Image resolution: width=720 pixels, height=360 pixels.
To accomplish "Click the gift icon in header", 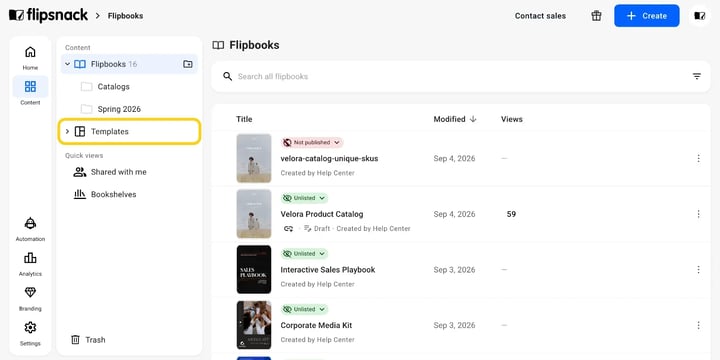I will coord(596,16).
